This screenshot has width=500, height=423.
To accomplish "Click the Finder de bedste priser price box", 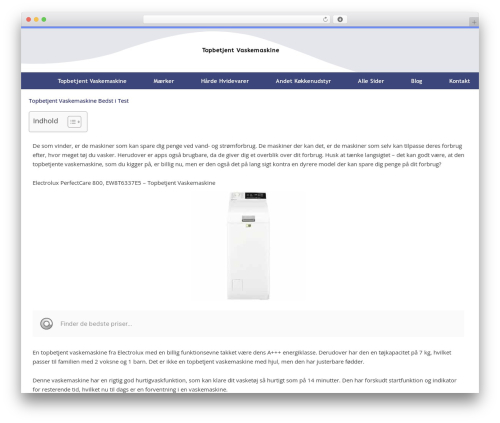I will point(248,323).
